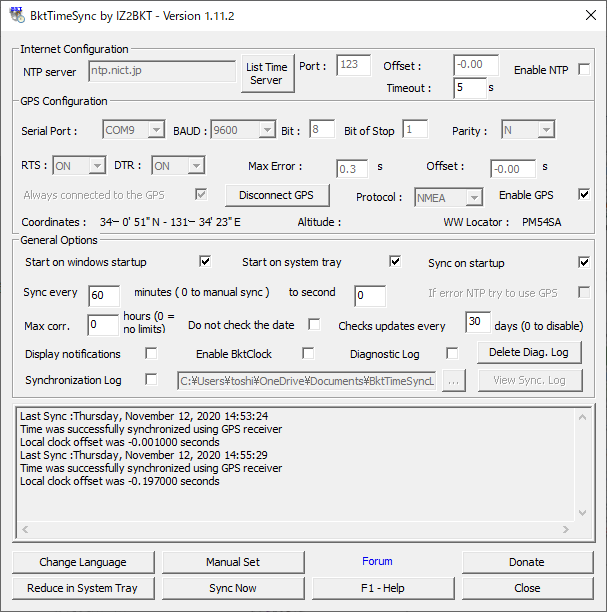607x612 pixels.
Task: Click F1 - Help button
Action: 383,588
